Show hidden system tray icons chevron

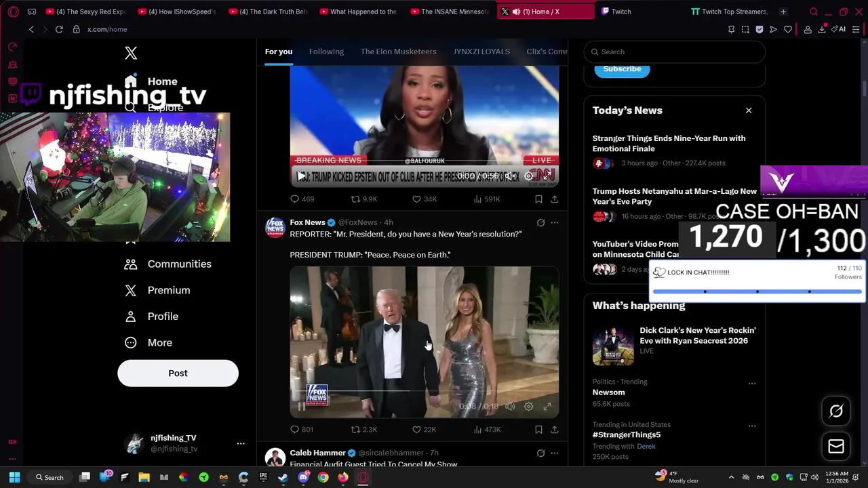[731, 477]
